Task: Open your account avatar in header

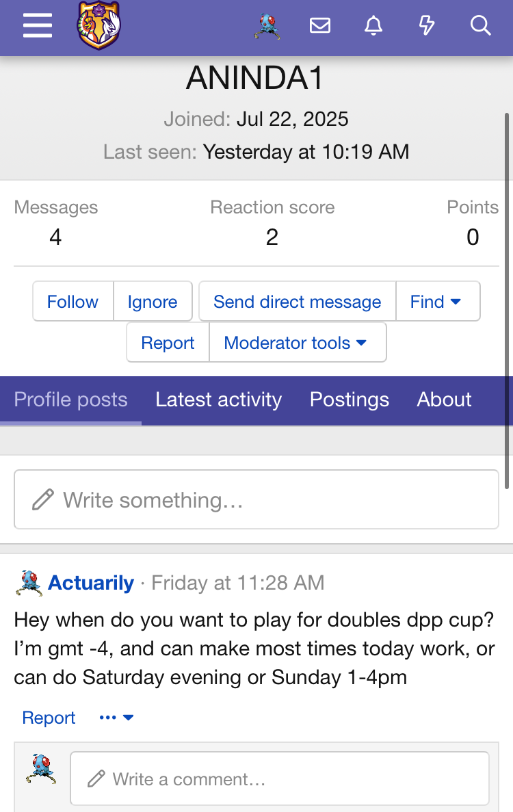Action: click(x=267, y=26)
